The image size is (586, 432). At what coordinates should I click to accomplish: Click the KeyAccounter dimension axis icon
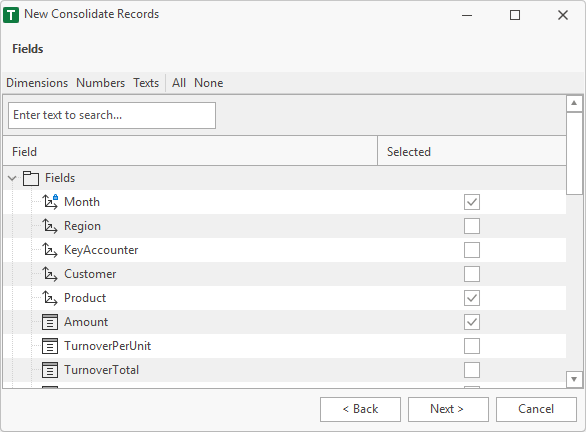click(50, 250)
